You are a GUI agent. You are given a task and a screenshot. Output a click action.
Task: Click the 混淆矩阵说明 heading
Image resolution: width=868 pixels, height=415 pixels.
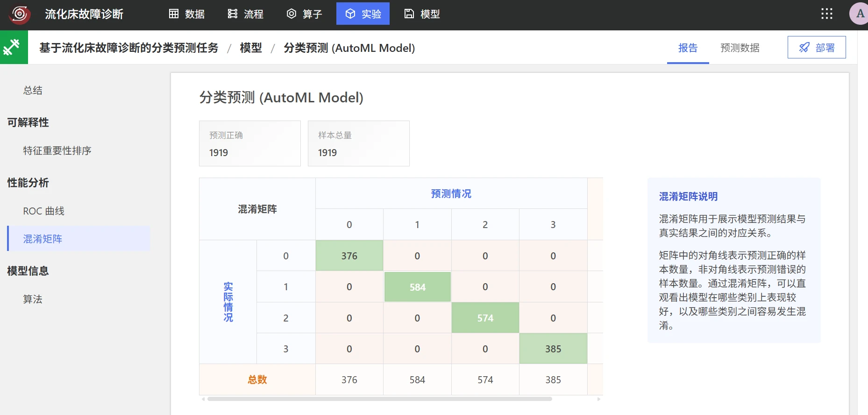(688, 196)
